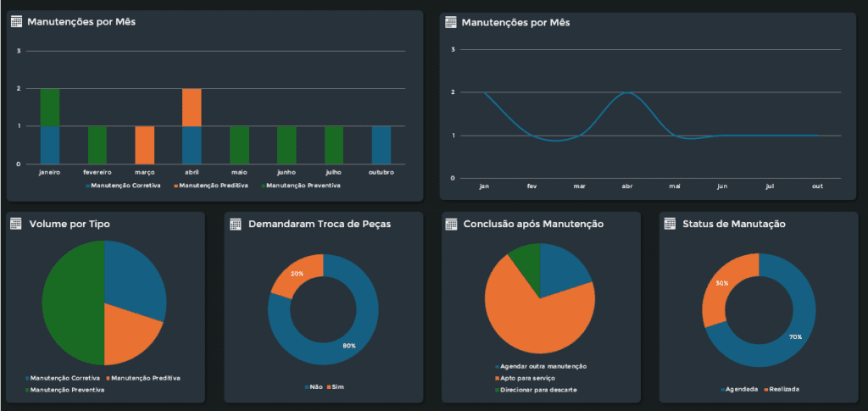Click the green fevereiro bar
This screenshot has width=868, height=411.
(x=97, y=145)
